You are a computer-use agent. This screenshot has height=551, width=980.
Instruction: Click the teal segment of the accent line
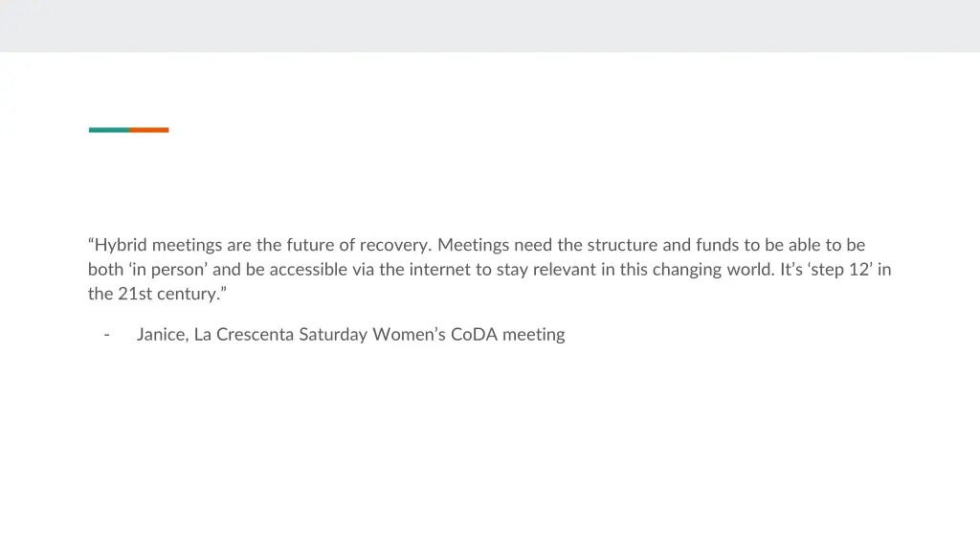(109, 130)
